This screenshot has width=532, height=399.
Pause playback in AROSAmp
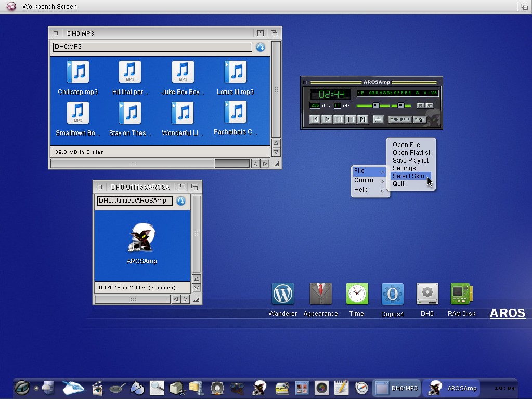pyautogui.click(x=339, y=119)
